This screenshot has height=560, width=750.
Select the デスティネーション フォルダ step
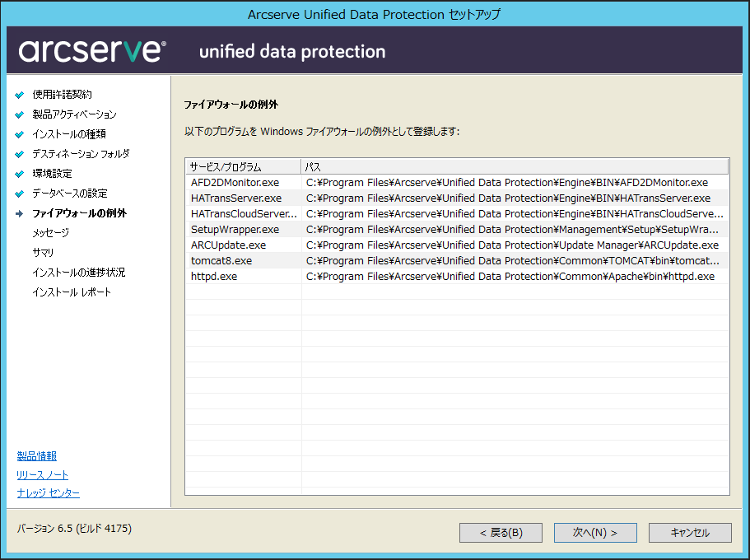pyautogui.click(x=81, y=154)
